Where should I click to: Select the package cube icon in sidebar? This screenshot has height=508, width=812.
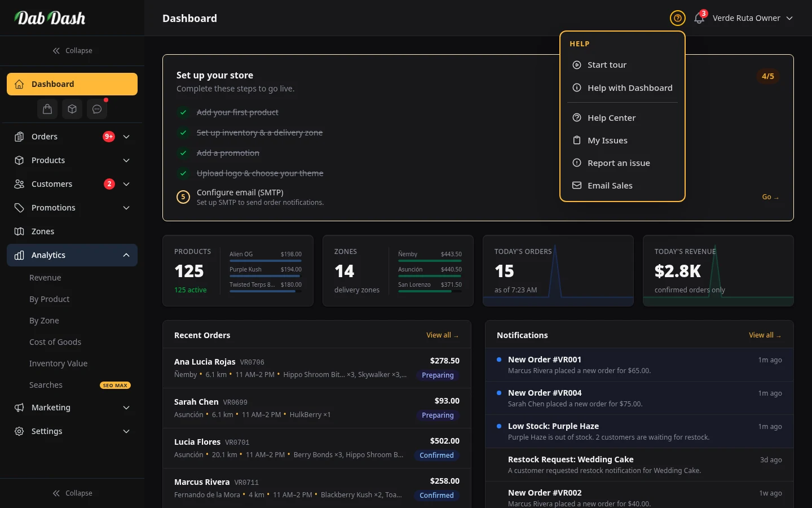click(x=72, y=109)
